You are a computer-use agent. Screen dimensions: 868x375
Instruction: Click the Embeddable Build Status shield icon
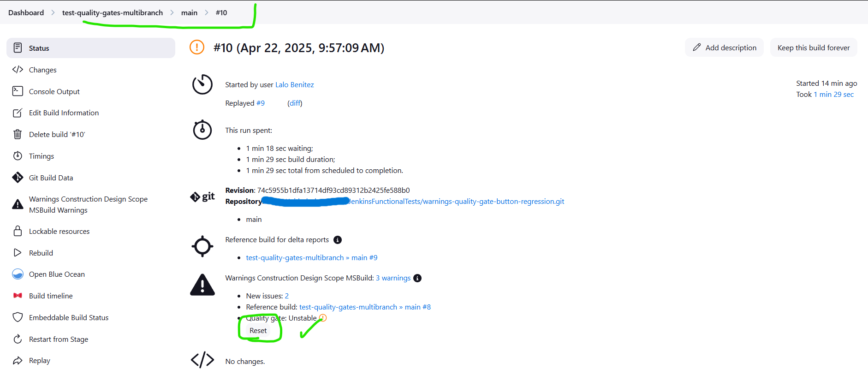point(18,317)
